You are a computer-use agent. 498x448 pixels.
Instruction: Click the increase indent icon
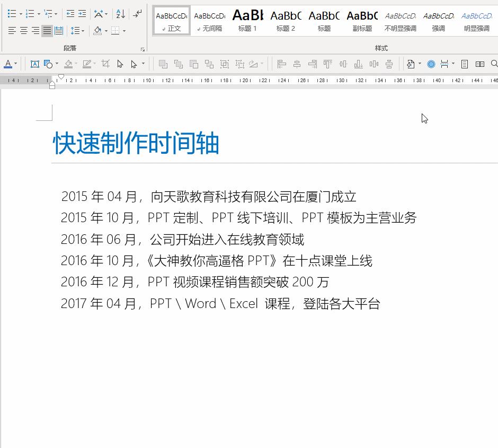[82, 14]
